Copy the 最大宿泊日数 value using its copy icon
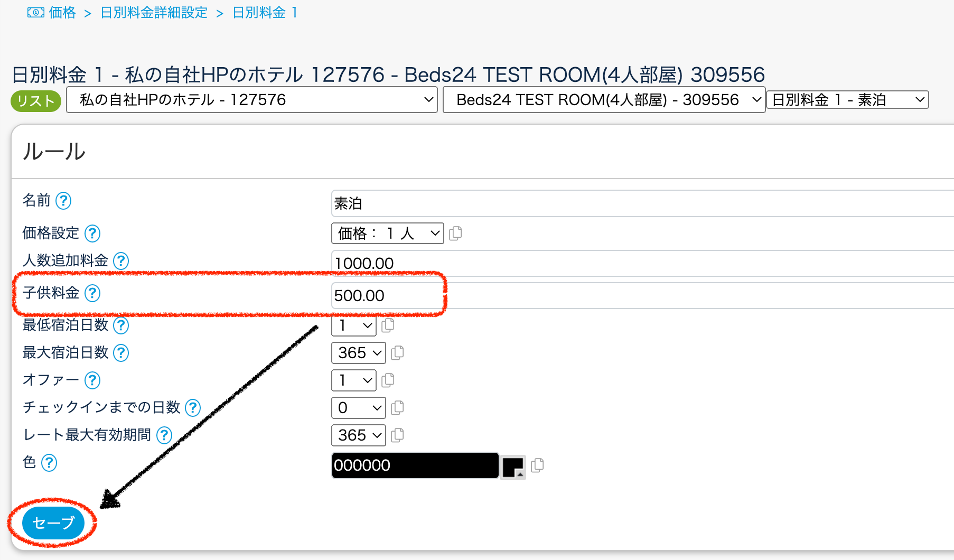This screenshot has width=954, height=560. click(x=398, y=353)
